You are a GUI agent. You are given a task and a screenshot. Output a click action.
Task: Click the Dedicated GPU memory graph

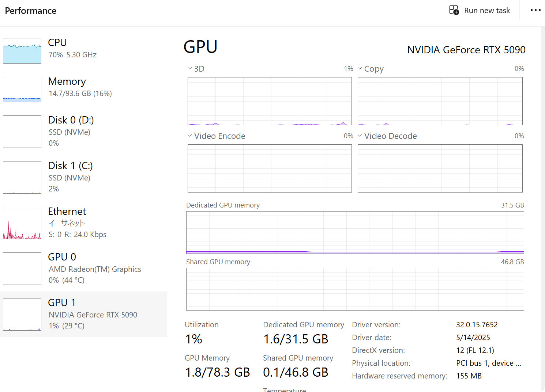point(355,232)
